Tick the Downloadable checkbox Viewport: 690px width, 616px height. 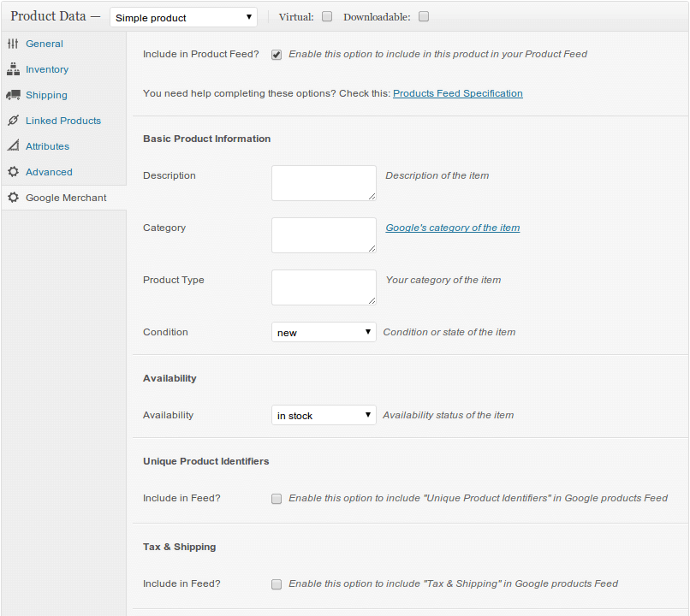click(x=425, y=16)
